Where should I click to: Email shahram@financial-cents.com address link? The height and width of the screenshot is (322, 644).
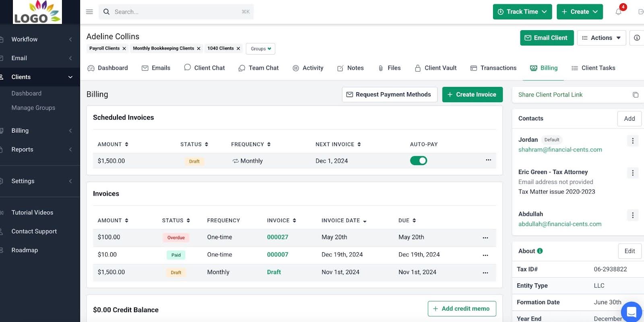(560, 150)
